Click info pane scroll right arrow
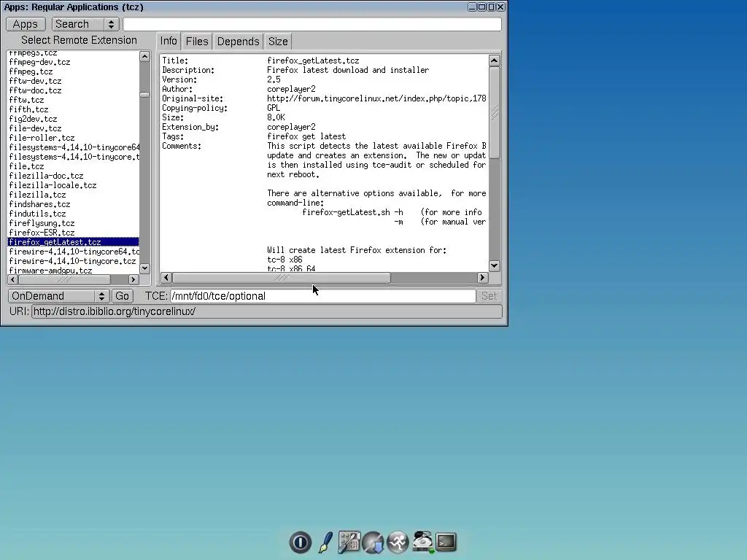Image resolution: width=747 pixels, height=560 pixels. point(482,277)
